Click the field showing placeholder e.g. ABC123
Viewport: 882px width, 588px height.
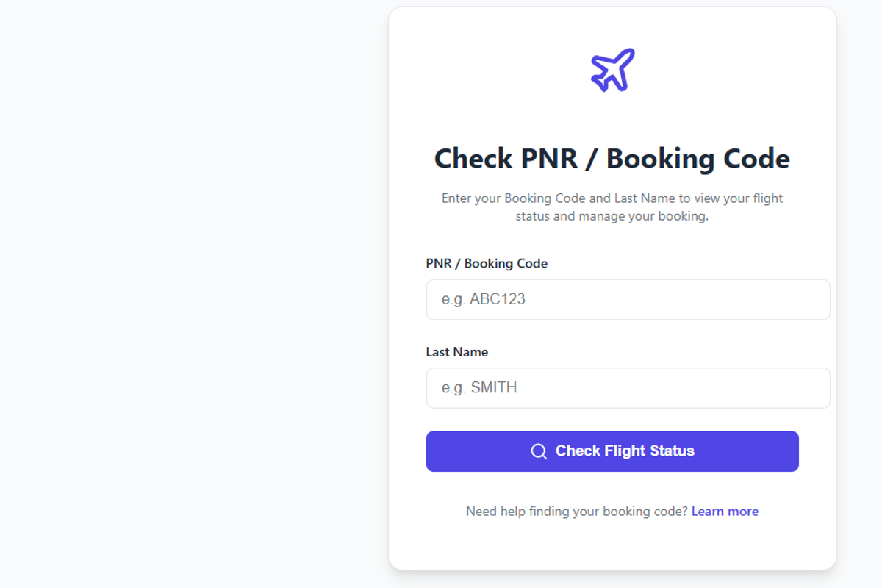[x=628, y=299]
